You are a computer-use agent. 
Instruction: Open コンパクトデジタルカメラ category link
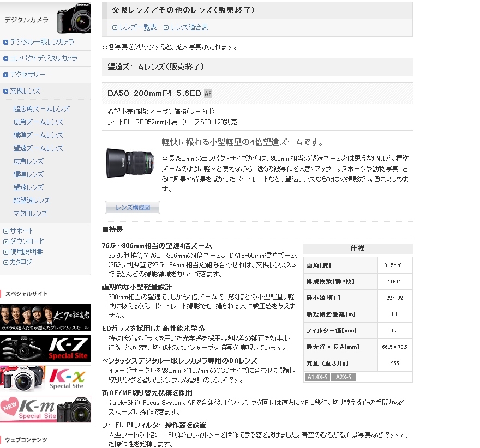(x=44, y=58)
